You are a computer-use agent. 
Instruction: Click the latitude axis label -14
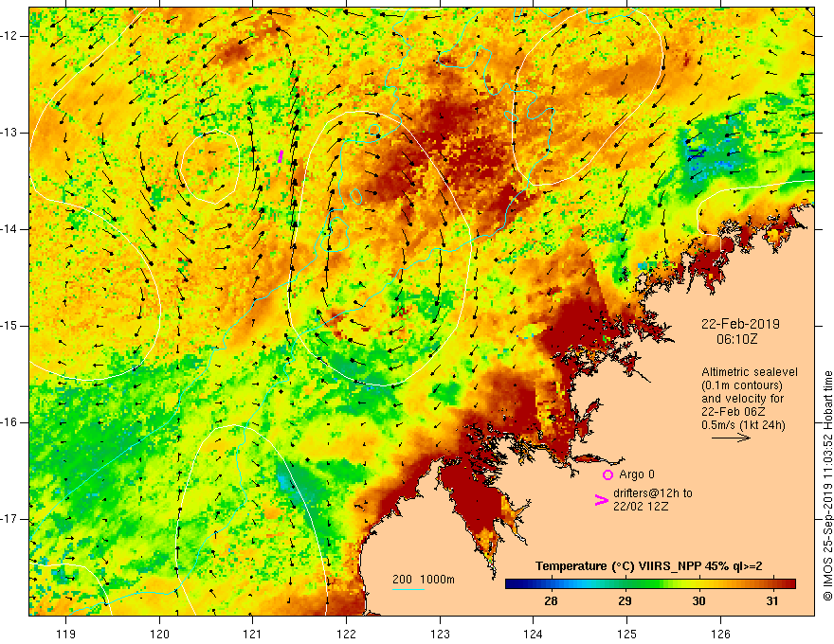tap(9, 229)
